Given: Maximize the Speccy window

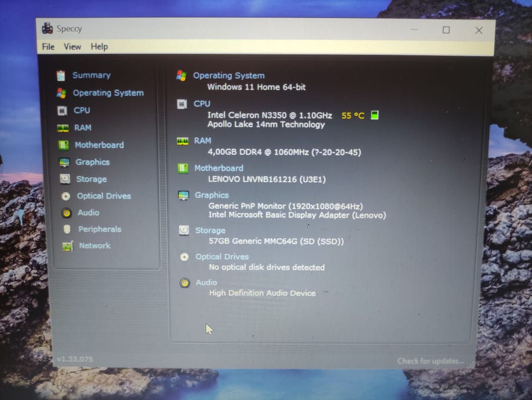Looking at the screenshot, I should pos(446,30).
